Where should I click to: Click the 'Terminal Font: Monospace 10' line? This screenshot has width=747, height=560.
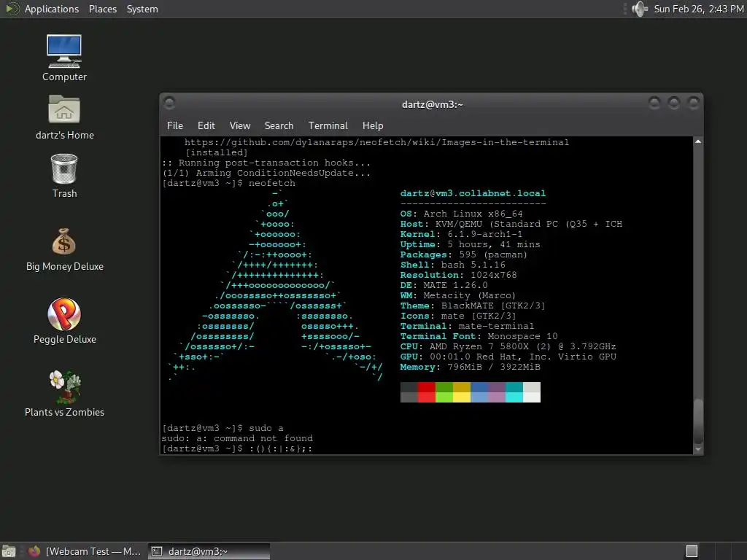(x=479, y=336)
